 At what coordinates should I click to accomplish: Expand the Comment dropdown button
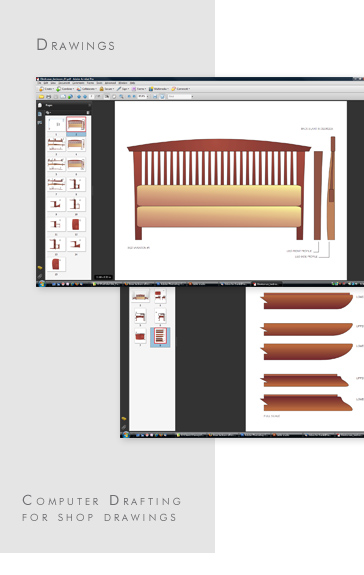click(181, 89)
